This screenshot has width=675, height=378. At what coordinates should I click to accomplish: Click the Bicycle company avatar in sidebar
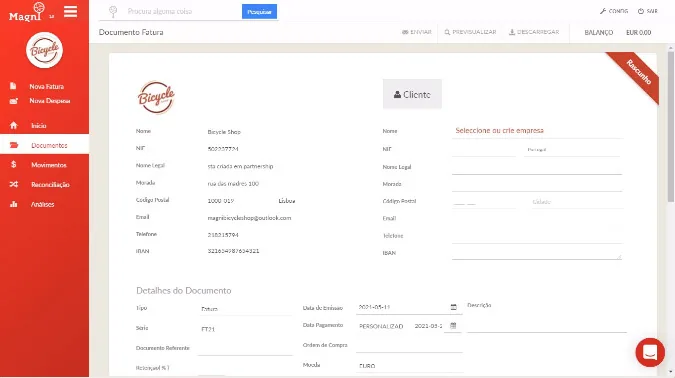[44, 50]
